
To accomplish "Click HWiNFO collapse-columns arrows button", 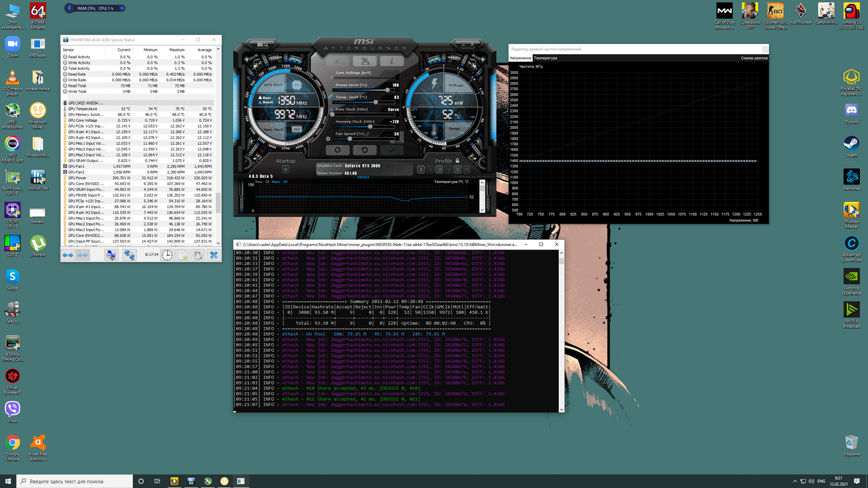I will pos(83,255).
